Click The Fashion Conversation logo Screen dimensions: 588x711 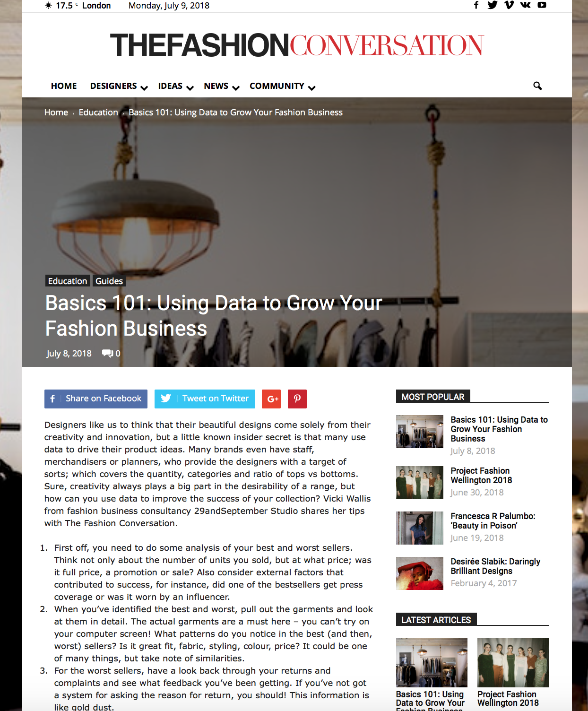(x=297, y=45)
